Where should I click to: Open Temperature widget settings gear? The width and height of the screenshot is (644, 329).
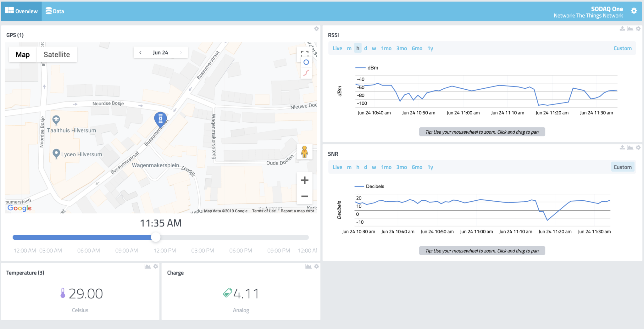click(156, 266)
